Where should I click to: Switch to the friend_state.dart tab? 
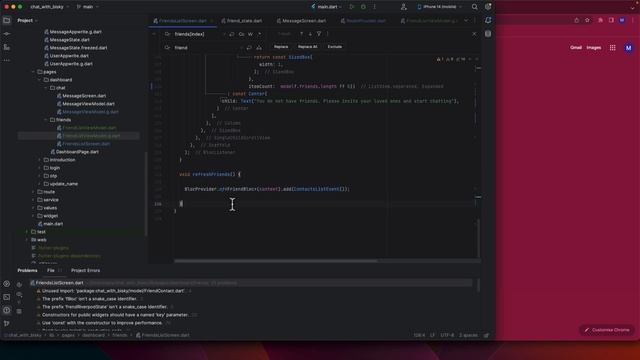(x=242, y=21)
